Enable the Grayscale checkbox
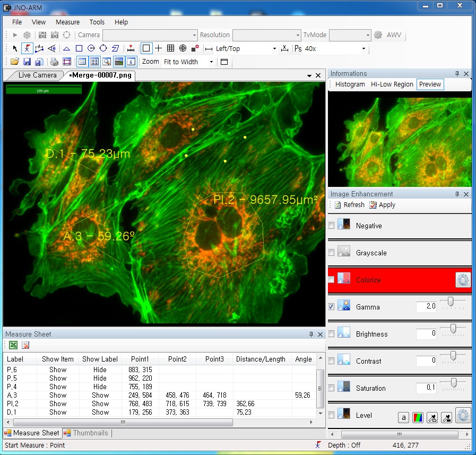The height and width of the screenshot is (455, 476). coord(331,253)
